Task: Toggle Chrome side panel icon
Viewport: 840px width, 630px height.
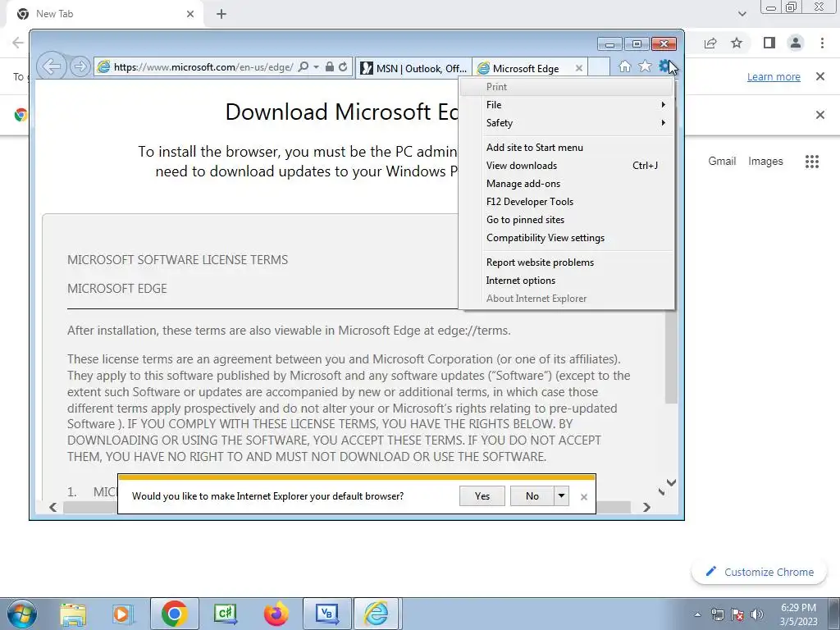Action: 769,43
